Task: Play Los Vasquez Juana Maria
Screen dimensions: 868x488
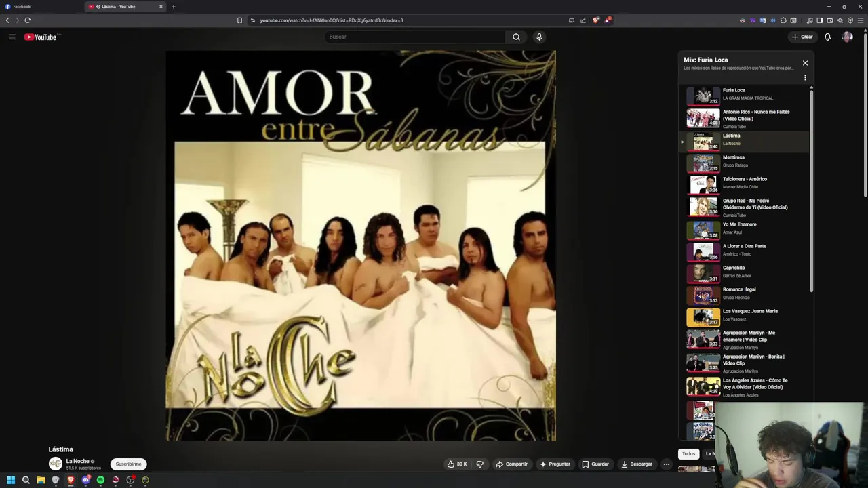Action: [x=745, y=316]
